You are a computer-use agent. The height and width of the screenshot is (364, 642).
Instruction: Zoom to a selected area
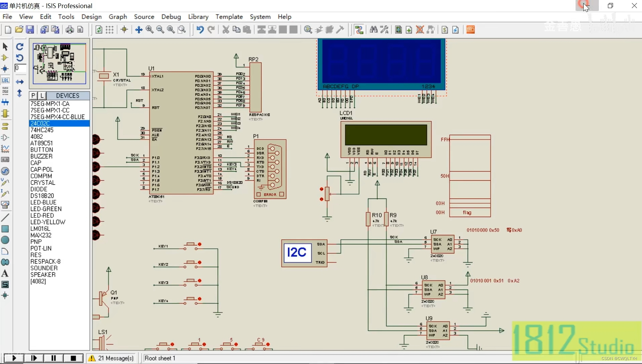(182, 30)
